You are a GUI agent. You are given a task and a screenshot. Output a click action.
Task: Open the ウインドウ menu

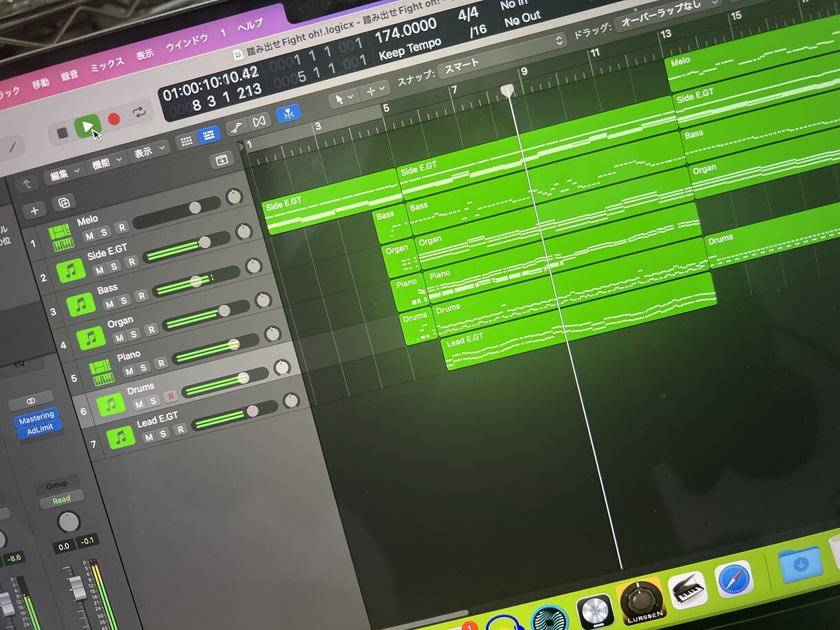point(187,43)
